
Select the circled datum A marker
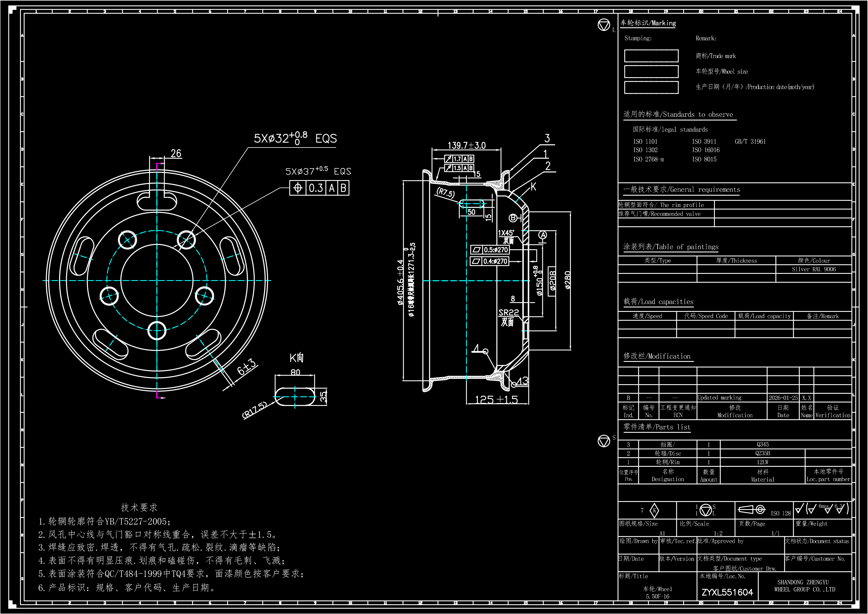(543, 235)
